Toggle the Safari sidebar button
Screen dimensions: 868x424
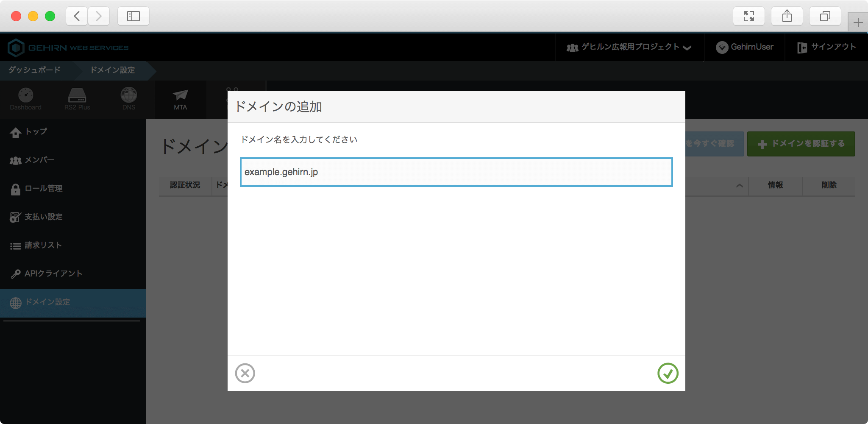point(134,16)
